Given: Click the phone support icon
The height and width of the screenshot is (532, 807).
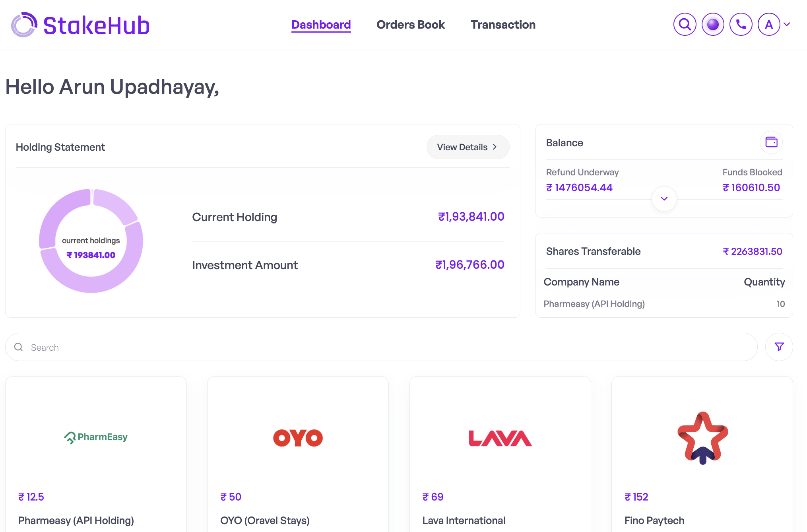Looking at the screenshot, I should click(x=741, y=24).
